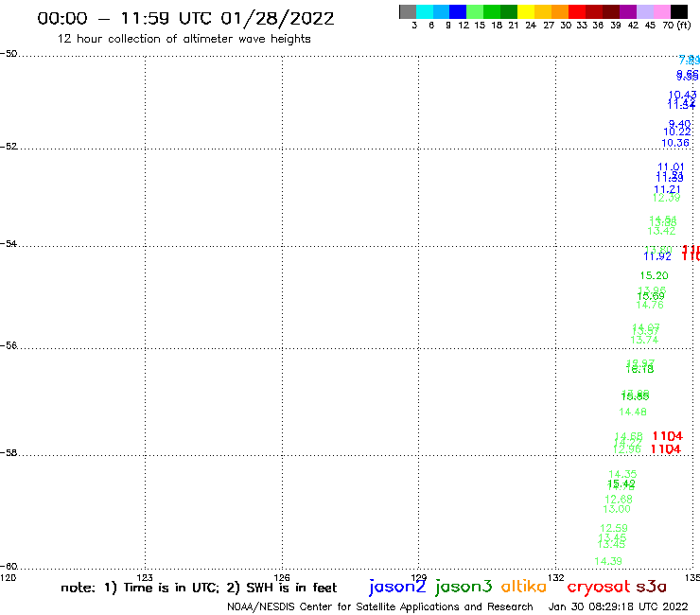Click the green 13.74 wave height value
This screenshot has width=700, height=615.
pyautogui.click(x=644, y=340)
